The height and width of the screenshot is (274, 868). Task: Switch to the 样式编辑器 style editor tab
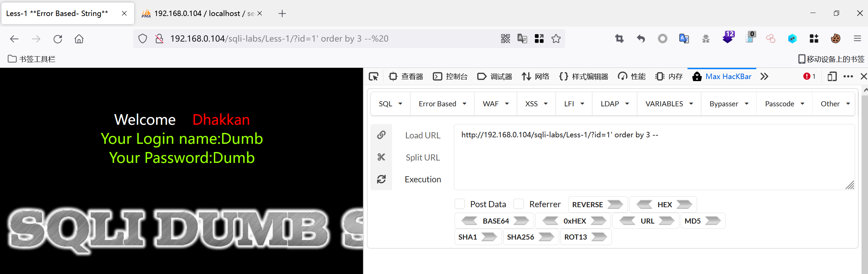point(583,76)
